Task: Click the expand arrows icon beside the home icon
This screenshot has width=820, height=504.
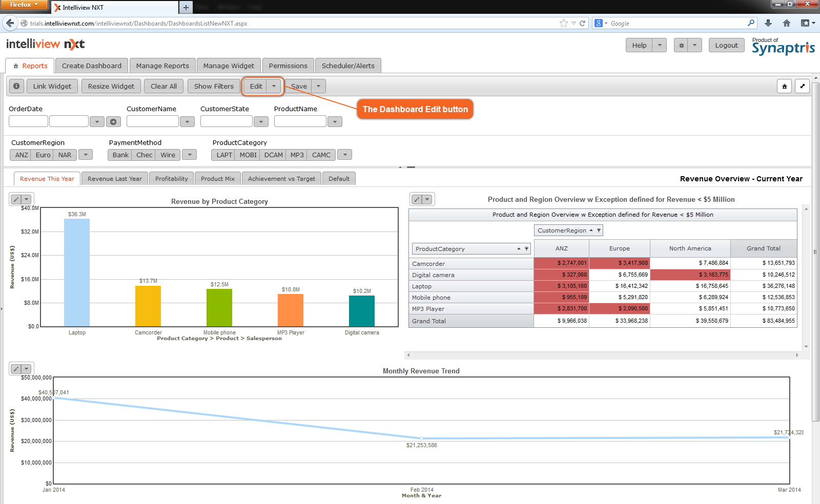Action: 802,86
